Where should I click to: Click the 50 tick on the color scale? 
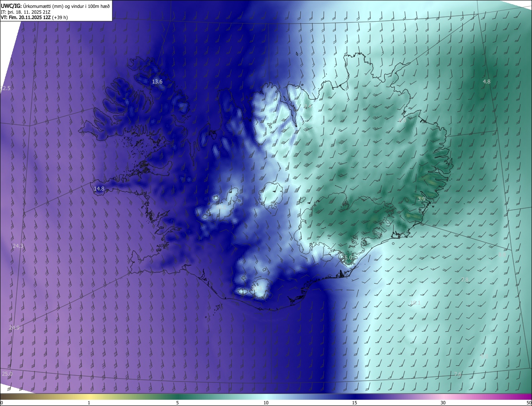point(529,403)
